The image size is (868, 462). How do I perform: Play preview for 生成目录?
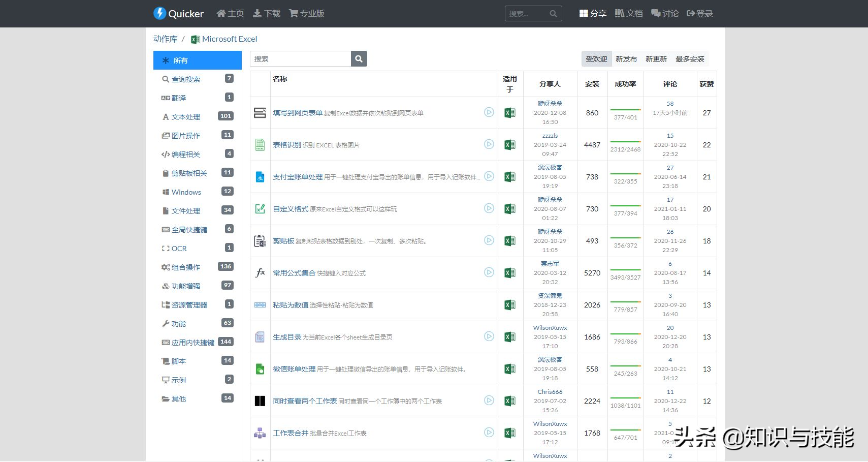[x=489, y=336]
